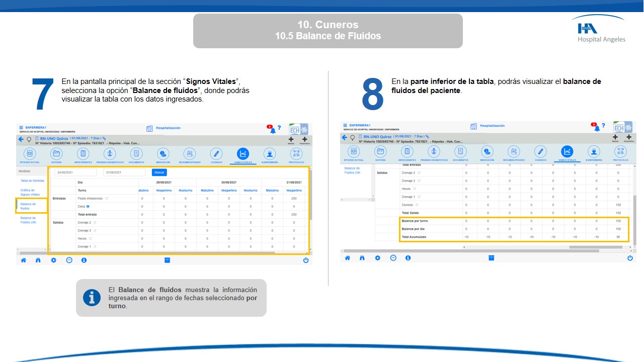The height and width of the screenshot is (362, 644).
Task: Click start date field showing 24/08/2021
Action: point(75,172)
